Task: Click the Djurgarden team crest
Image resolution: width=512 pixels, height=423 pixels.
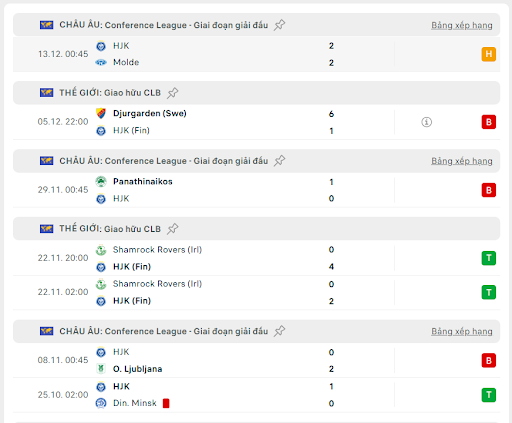Action: pos(101,114)
